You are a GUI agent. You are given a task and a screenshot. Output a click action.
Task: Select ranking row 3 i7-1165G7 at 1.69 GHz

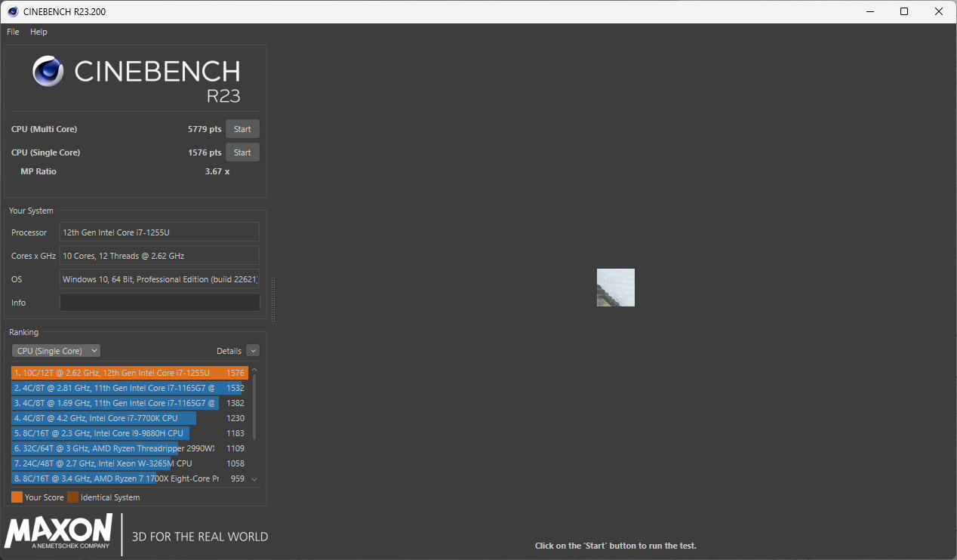[129, 403]
